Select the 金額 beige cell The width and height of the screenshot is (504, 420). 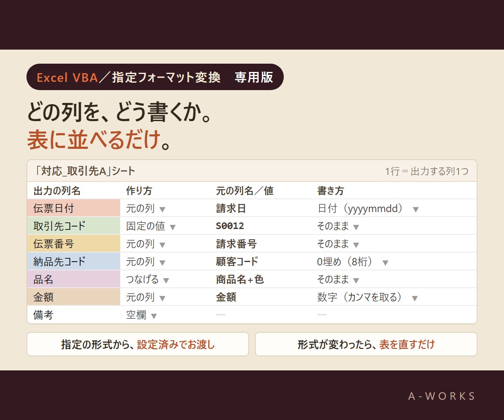click(x=74, y=298)
